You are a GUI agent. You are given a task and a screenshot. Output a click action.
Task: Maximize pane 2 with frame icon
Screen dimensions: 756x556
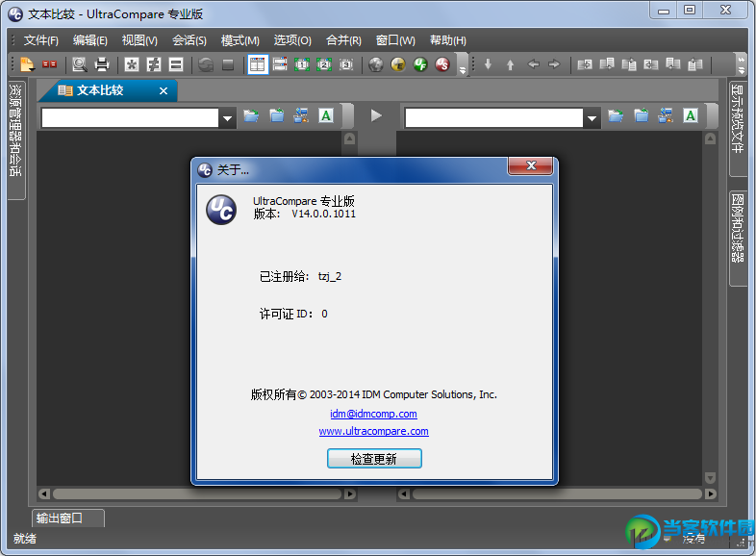pos(324,64)
